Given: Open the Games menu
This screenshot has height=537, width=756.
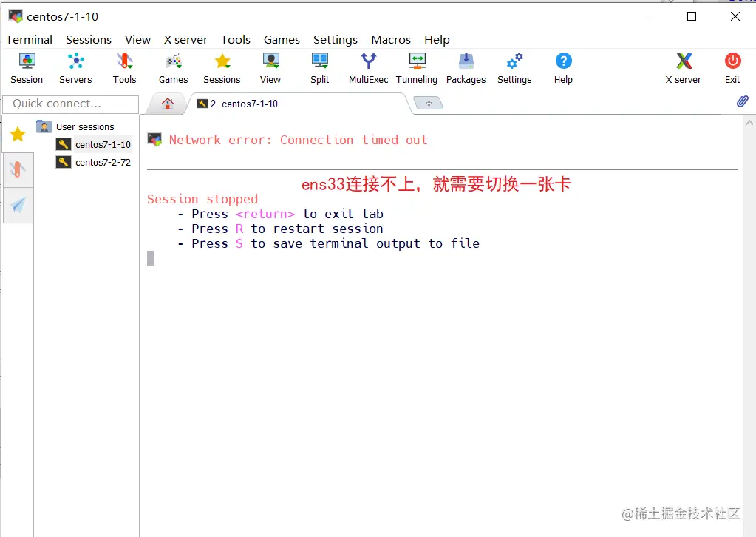Looking at the screenshot, I should point(282,39).
